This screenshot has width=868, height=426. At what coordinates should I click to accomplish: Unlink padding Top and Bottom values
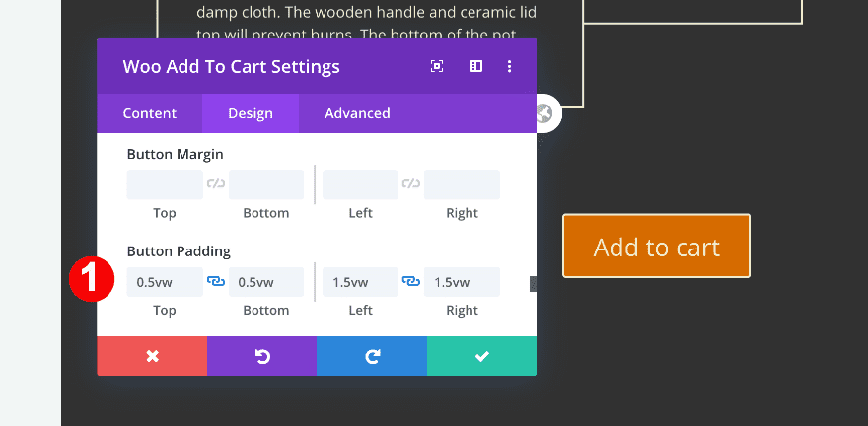tap(216, 282)
